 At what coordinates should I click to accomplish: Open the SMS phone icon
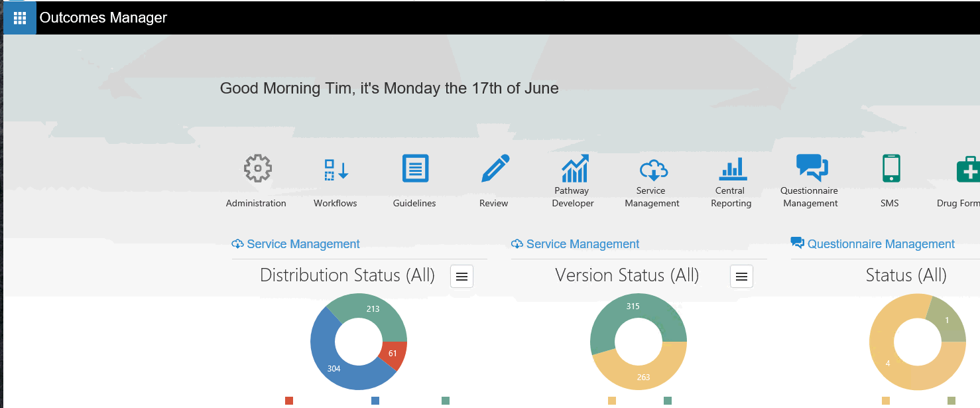pyautogui.click(x=890, y=169)
